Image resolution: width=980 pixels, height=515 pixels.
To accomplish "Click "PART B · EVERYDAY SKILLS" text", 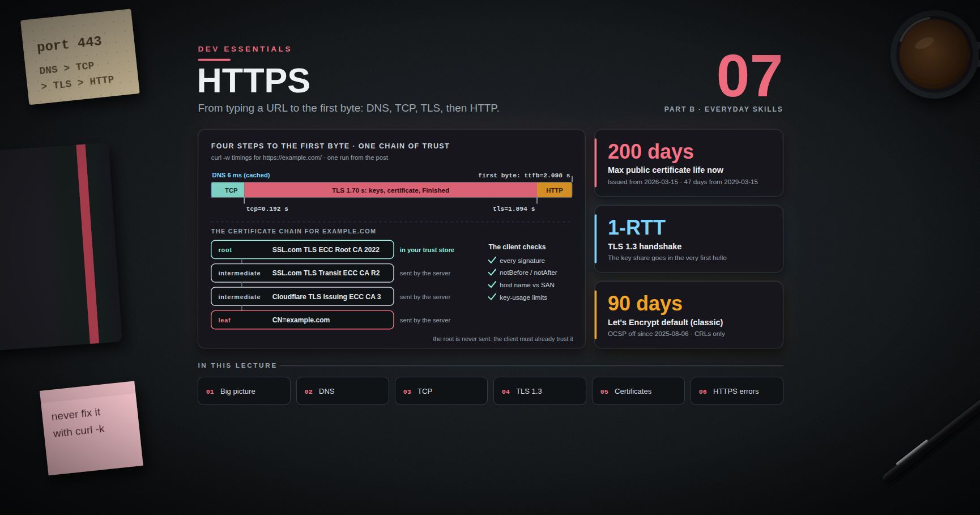I will (x=723, y=109).
